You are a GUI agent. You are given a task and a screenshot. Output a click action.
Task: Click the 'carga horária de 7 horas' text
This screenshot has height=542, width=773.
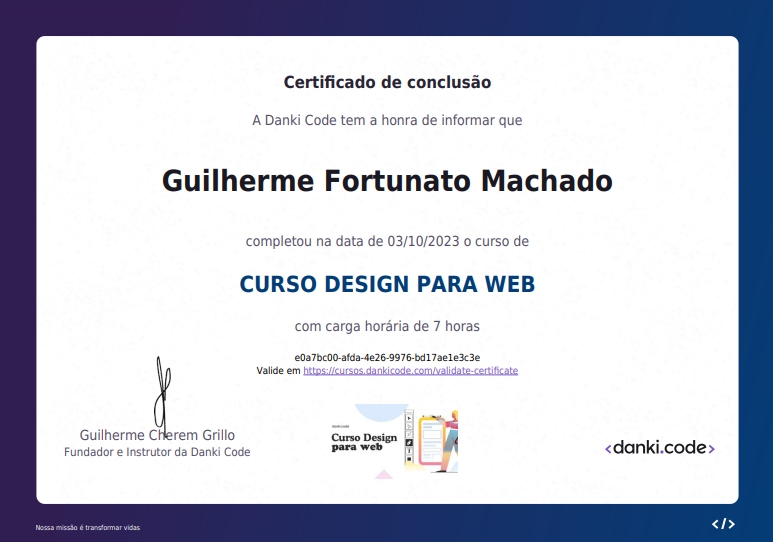[x=387, y=326]
